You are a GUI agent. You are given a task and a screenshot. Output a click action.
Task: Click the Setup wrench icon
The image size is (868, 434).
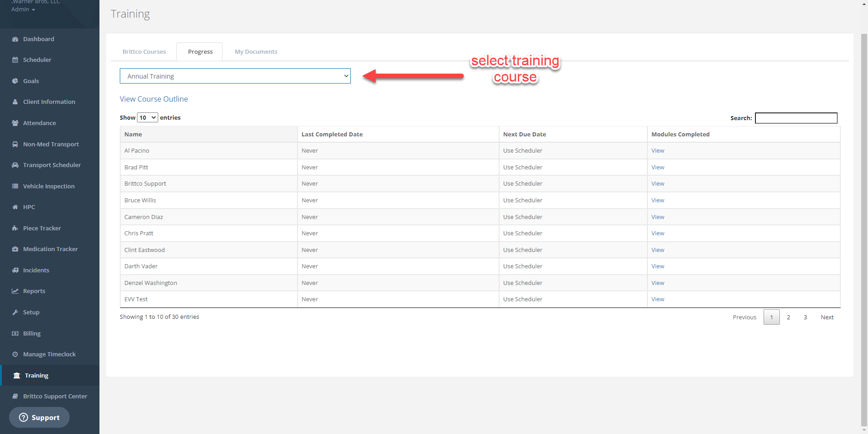point(15,313)
